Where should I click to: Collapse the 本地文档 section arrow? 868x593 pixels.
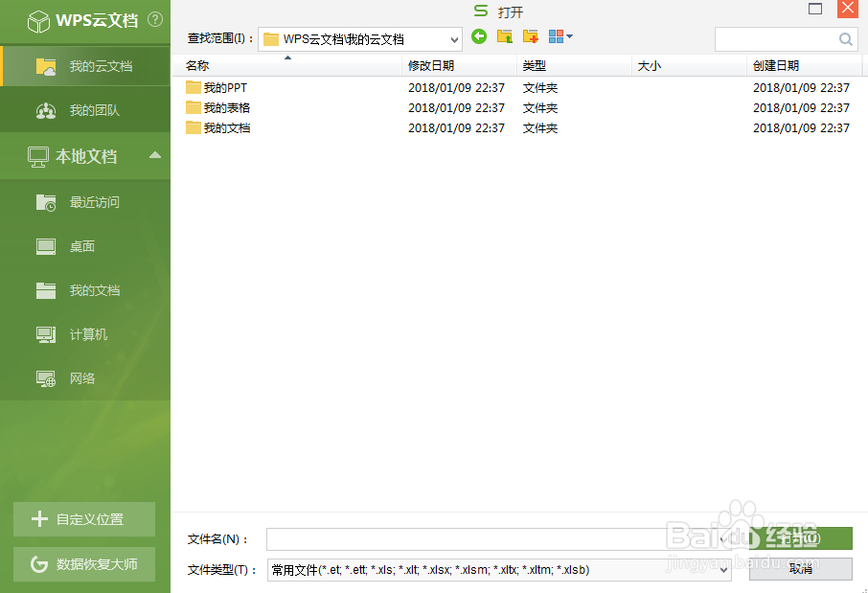[x=155, y=155]
